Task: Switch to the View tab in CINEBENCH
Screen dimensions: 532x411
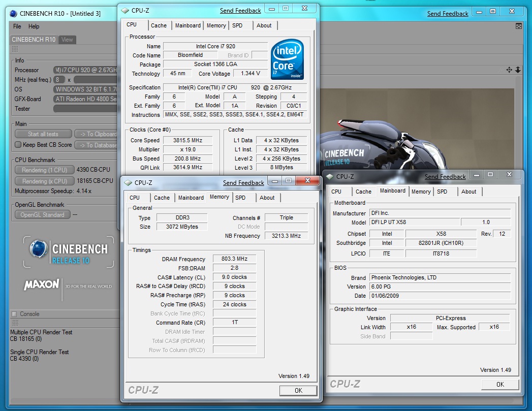Action: (67, 40)
